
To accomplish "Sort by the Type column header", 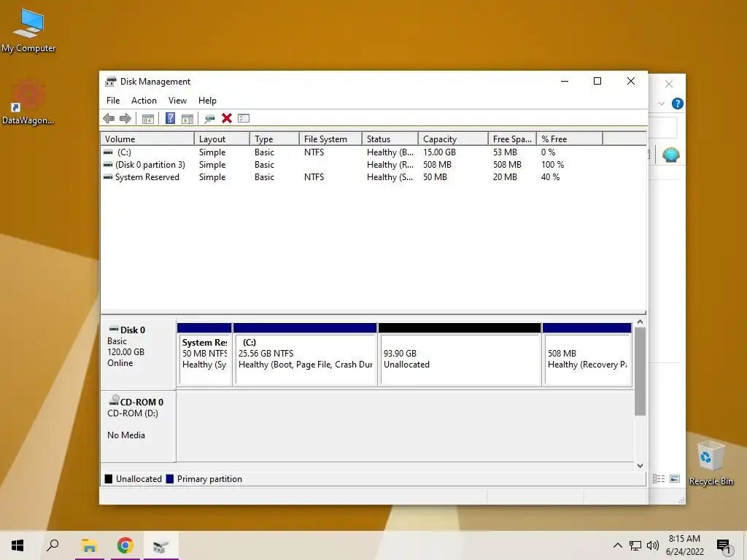I will click(x=274, y=139).
